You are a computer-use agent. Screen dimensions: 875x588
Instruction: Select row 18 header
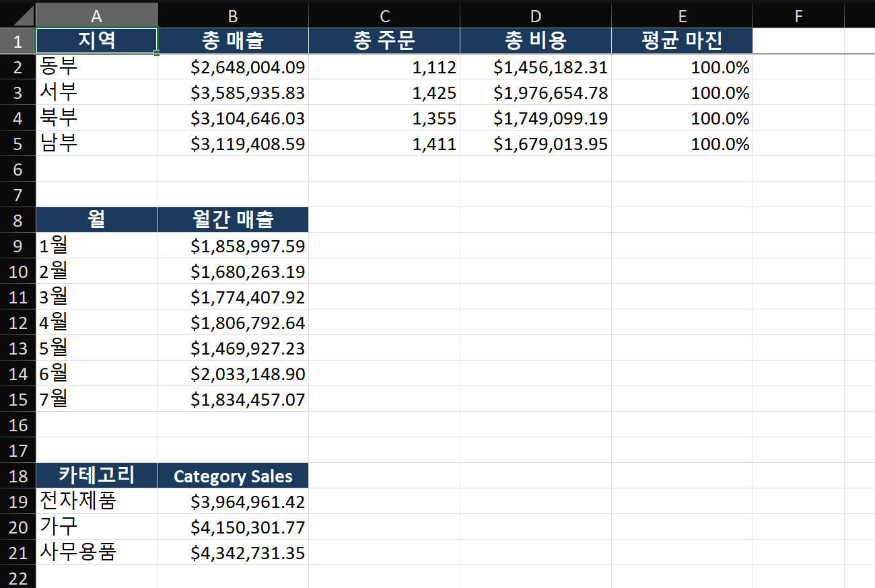(18, 476)
